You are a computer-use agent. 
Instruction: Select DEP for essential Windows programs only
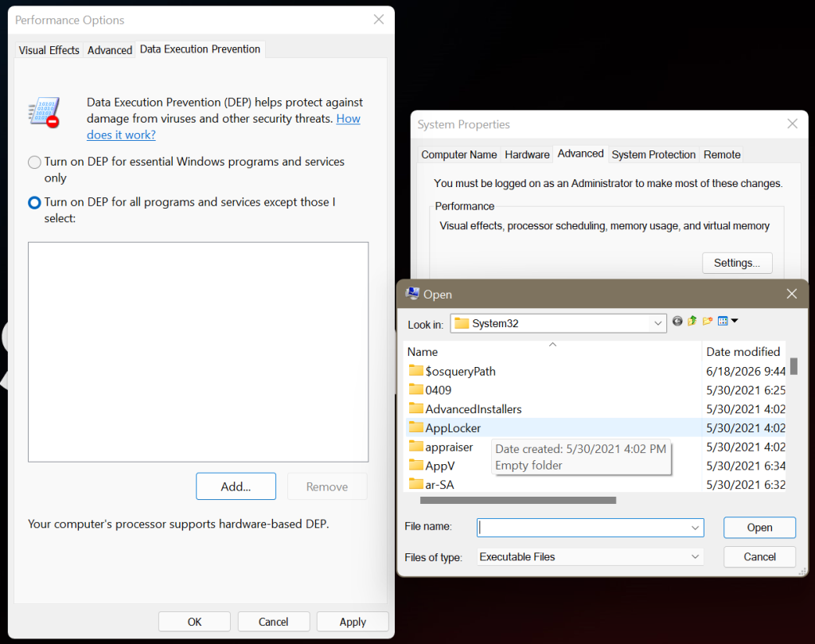(34, 162)
